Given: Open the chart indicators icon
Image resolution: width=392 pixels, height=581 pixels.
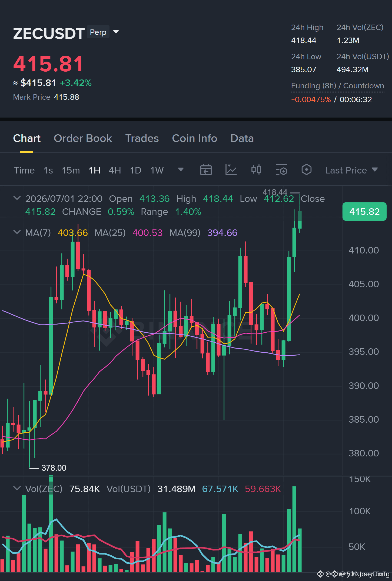Looking at the screenshot, I should pyautogui.click(x=231, y=170).
